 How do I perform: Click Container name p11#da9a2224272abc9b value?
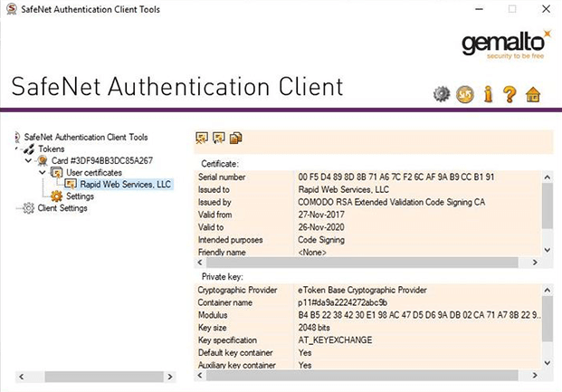coord(343,302)
